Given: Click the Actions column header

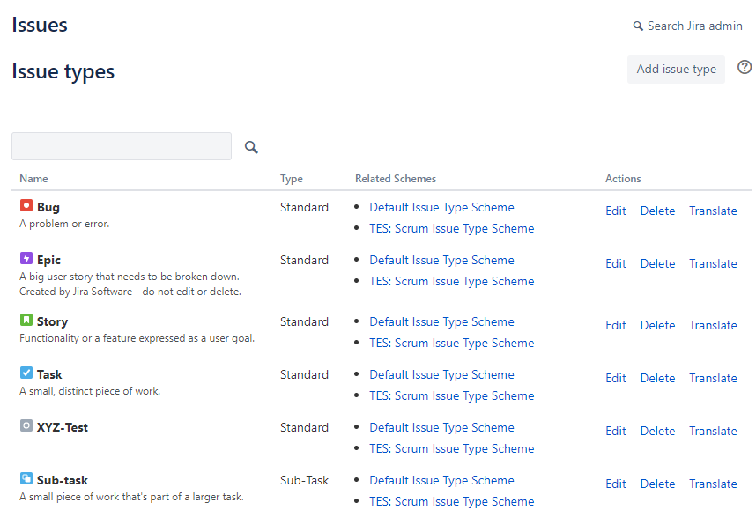Looking at the screenshot, I should (x=623, y=179).
